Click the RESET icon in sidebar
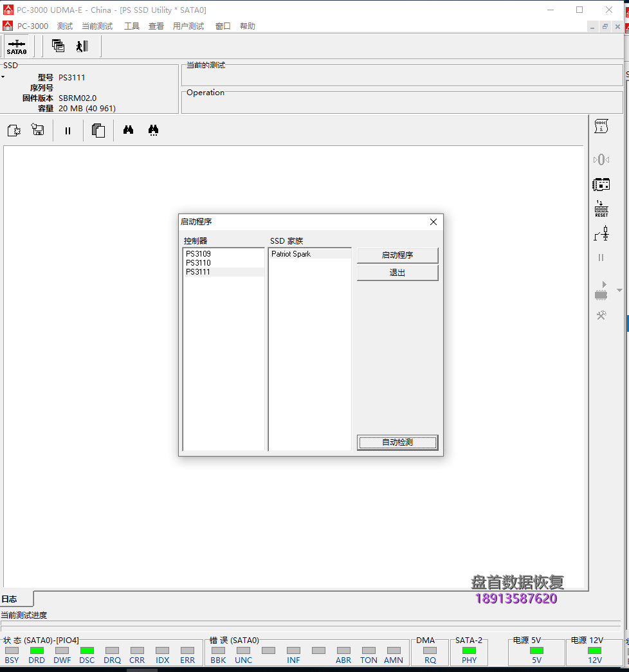The image size is (629, 672). [x=601, y=209]
